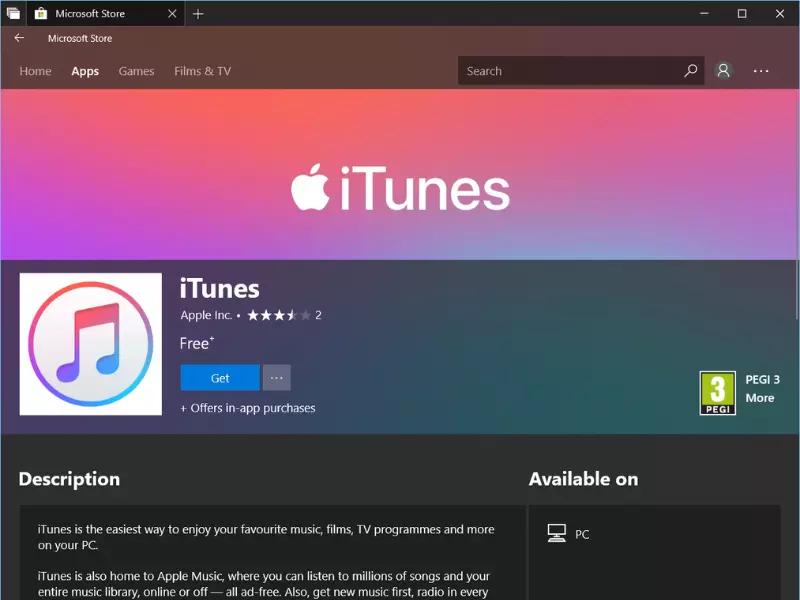
Task: Open the tab overview icon in title bar
Action: 13,13
